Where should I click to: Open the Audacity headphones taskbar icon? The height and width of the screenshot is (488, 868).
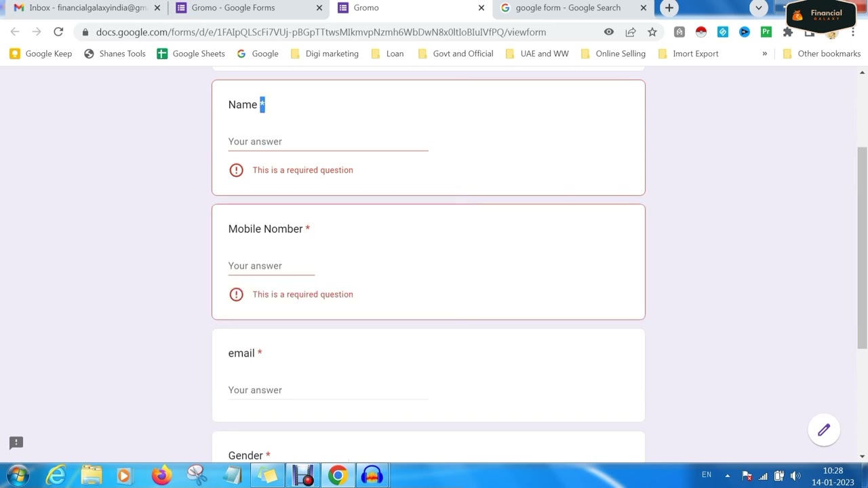pos(372,474)
